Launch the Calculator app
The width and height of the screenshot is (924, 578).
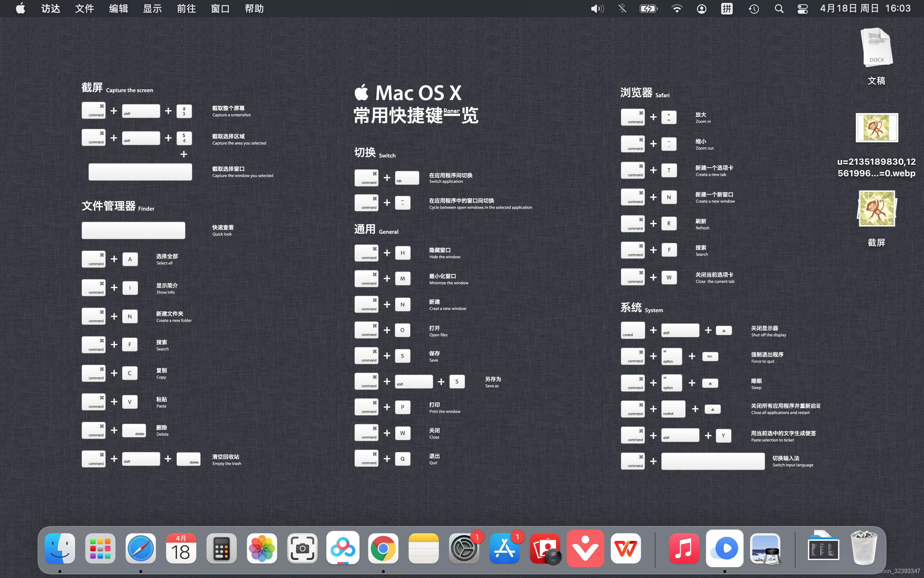222,549
